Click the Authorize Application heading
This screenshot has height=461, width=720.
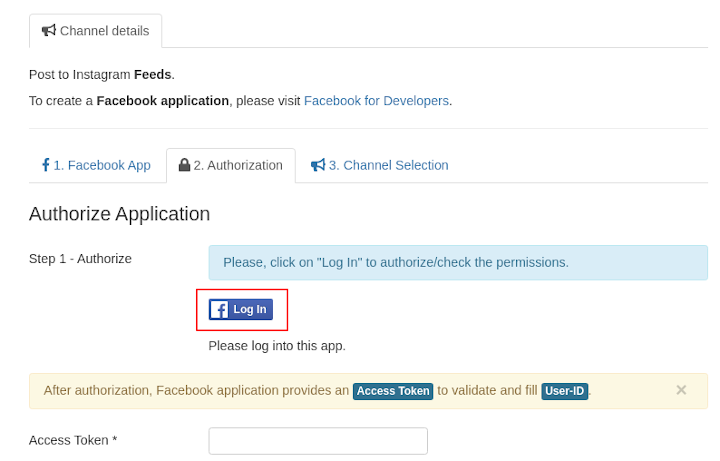pos(119,214)
